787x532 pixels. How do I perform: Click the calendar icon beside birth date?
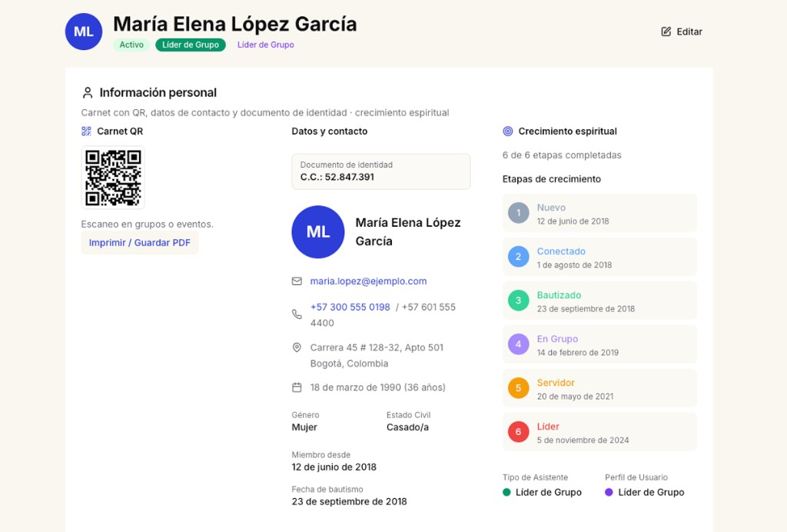pyautogui.click(x=297, y=387)
